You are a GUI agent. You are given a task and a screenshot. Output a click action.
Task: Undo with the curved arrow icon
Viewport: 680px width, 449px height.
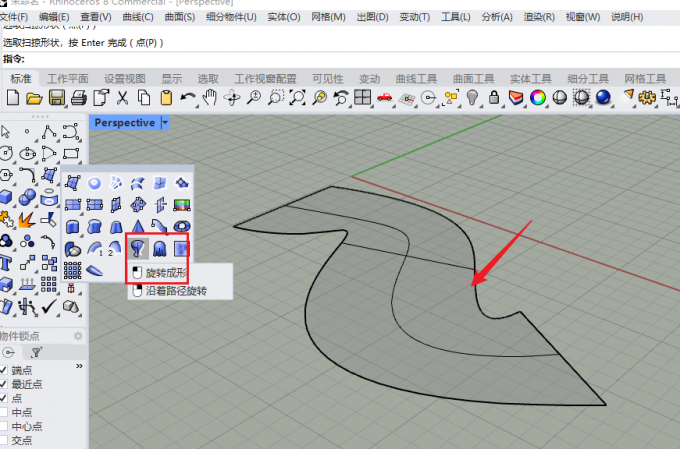click(187, 98)
